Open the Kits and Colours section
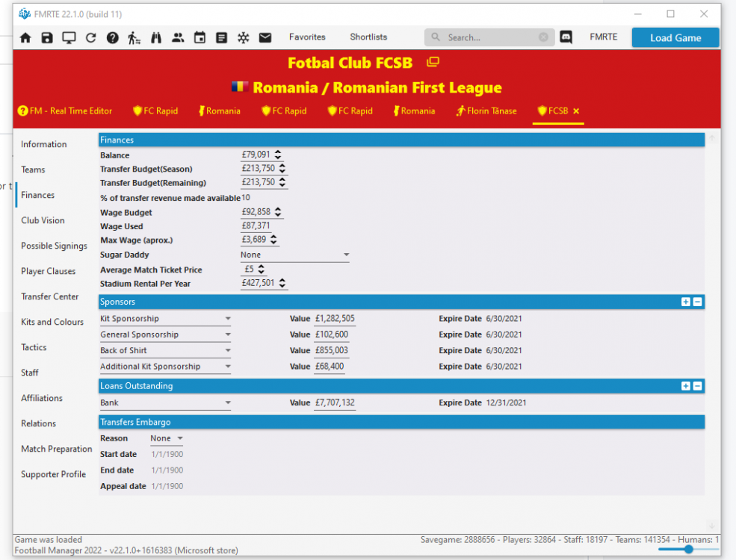 [52, 322]
